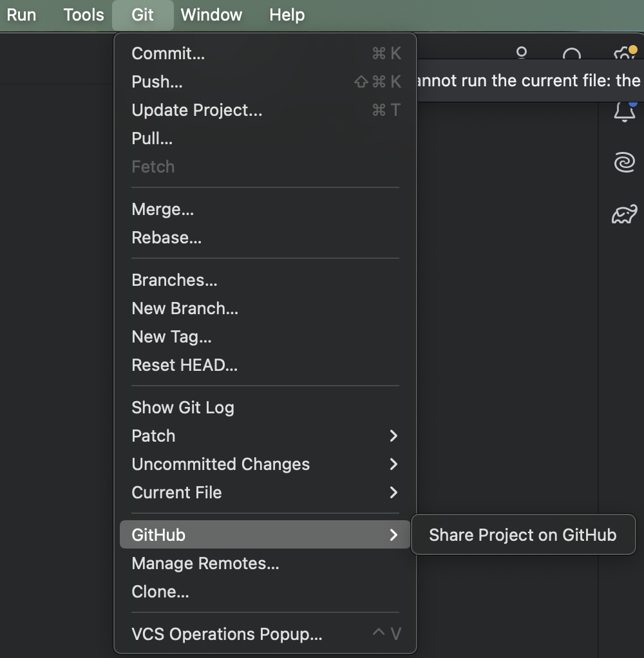Open the Merge... dialog

coord(162,209)
